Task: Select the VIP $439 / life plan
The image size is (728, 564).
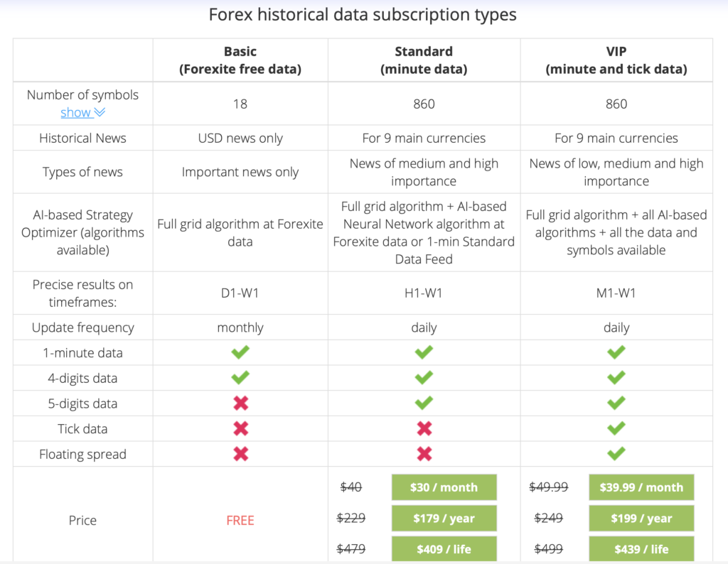Action: click(641, 549)
